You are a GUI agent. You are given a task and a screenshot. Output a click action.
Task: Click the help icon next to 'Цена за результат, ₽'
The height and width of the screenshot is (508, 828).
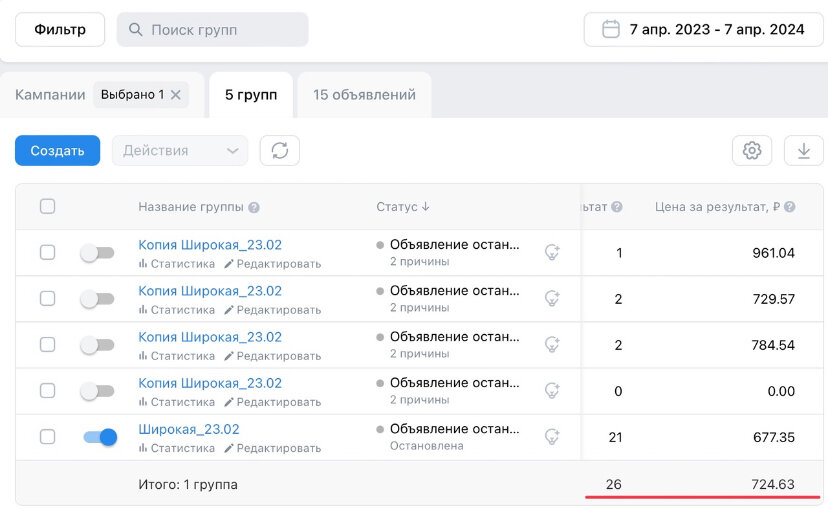(789, 207)
